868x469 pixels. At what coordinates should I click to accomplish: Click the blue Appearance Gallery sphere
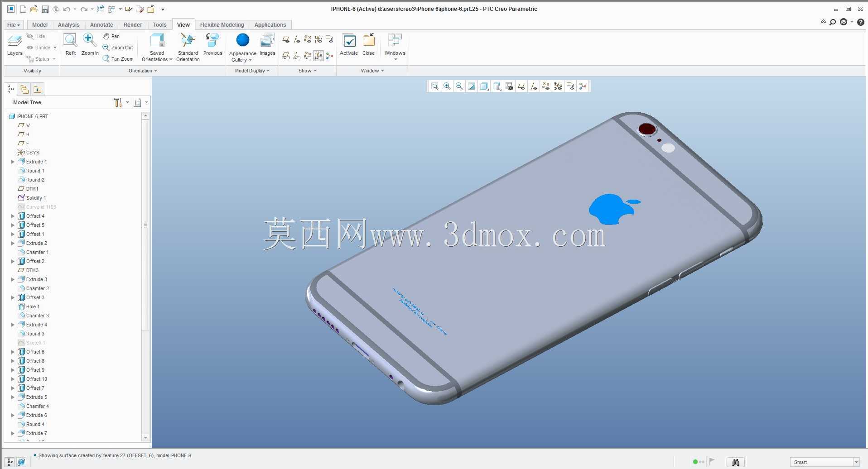pos(243,40)
